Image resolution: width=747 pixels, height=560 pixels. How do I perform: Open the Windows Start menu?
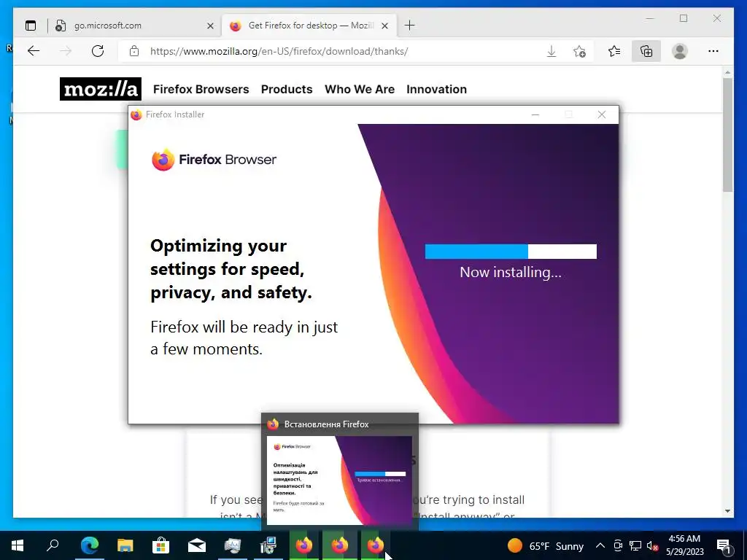[x=18, y=545]
